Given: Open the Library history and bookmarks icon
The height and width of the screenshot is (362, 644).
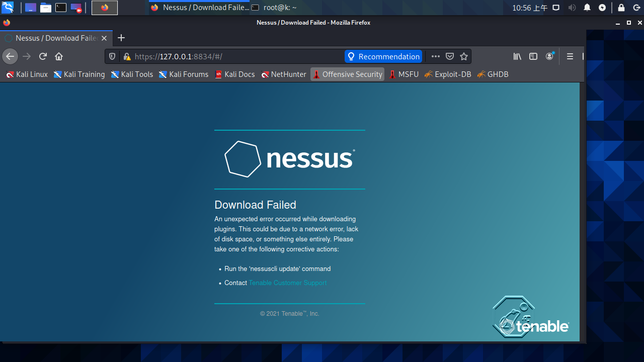Looking at the screenshot, I should 517,57.
